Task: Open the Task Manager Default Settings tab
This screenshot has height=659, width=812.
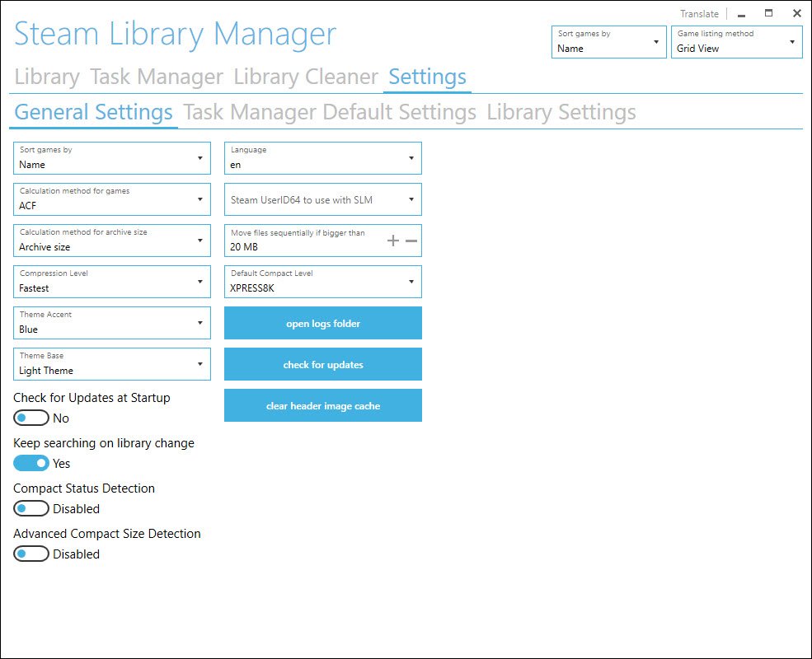Action: (331, 112)
